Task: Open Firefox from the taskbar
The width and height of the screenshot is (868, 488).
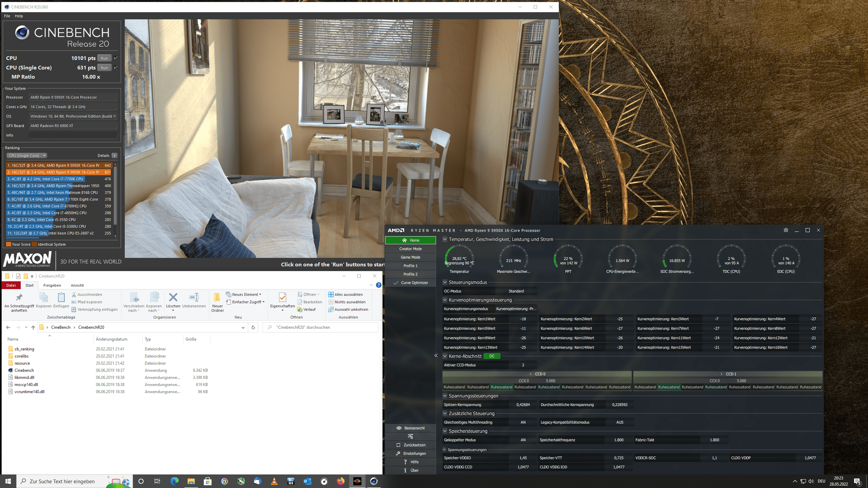Action: [340, 481]
